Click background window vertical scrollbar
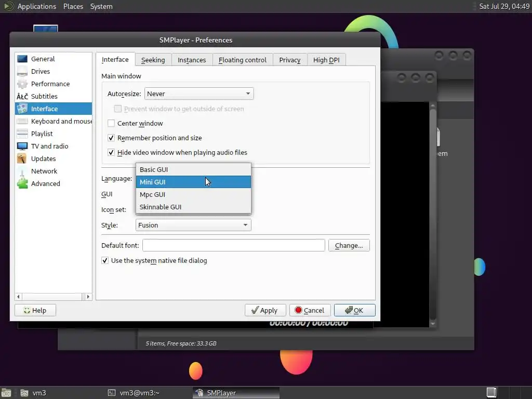Viewport: 532px width, 399px height. (x=433, y=214)
